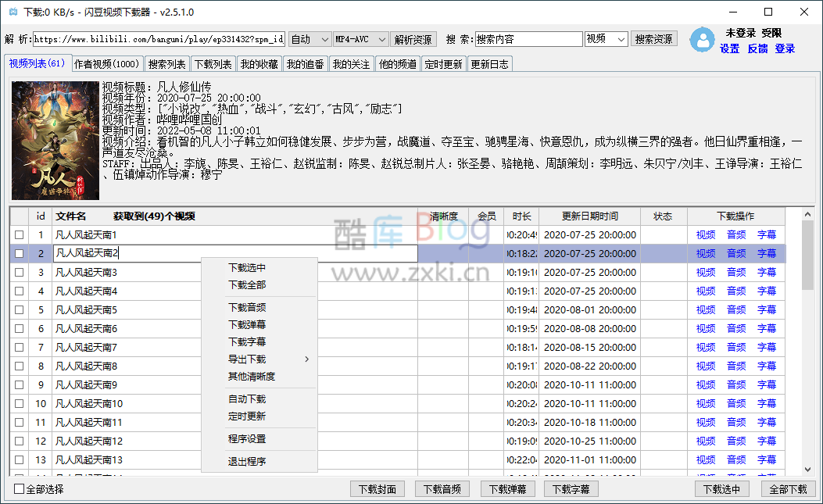Open the 我的追番 tab

point(305,64)
